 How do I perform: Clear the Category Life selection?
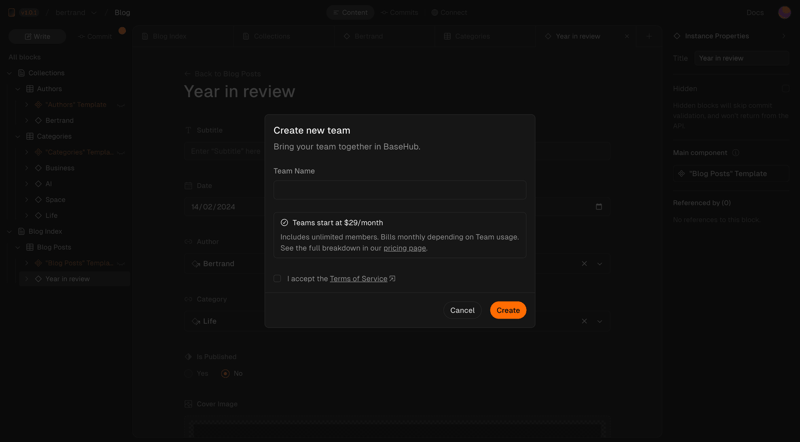click(x=584, y=322)
